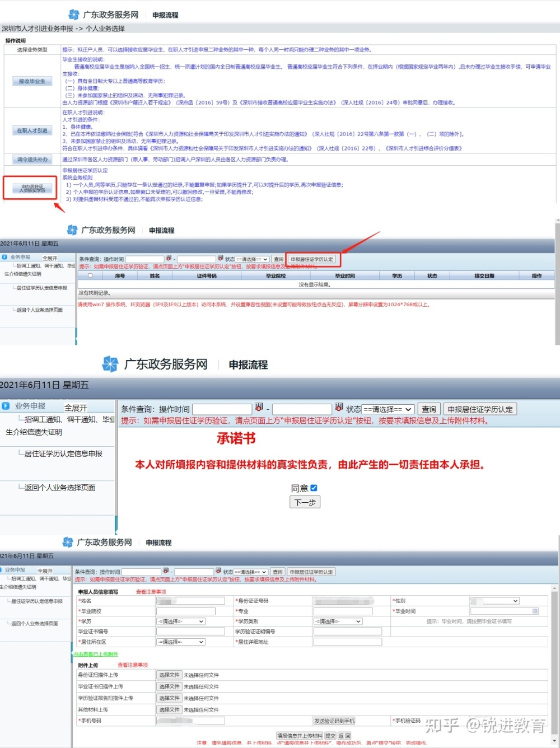The image size is (560, 748).
Task: Click 选择文件 for 毕业证书扫描件上传
Action: pyautogui.click(x=169, y=686)
